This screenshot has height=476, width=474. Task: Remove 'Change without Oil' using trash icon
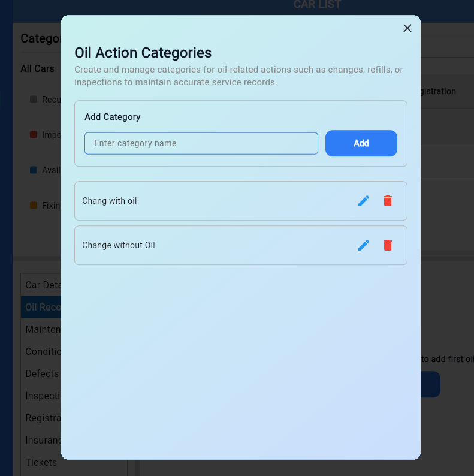pyautogui.click(x=388, y=245)
